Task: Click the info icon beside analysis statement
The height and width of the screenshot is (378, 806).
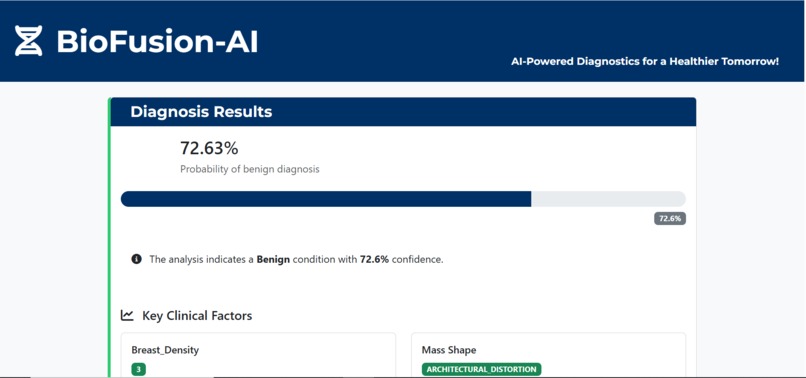Action: pyautogui.click(x=136, y=259)
